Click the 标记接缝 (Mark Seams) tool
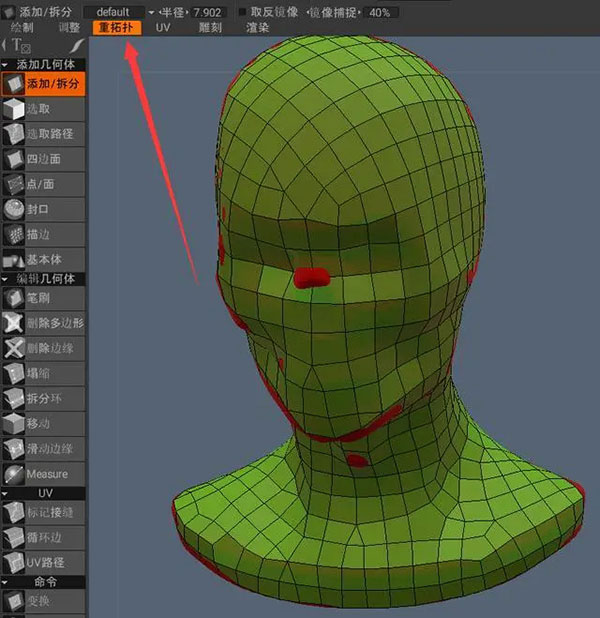 coord(44,512)
